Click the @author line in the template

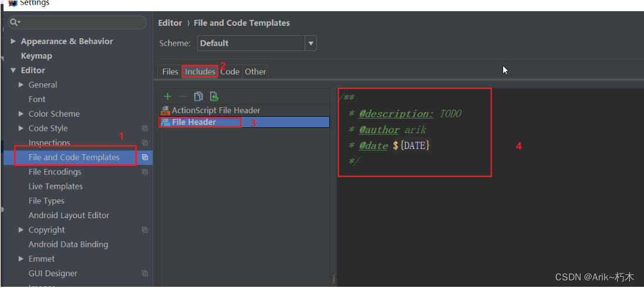pyautogui.click(x=387, y=130)
